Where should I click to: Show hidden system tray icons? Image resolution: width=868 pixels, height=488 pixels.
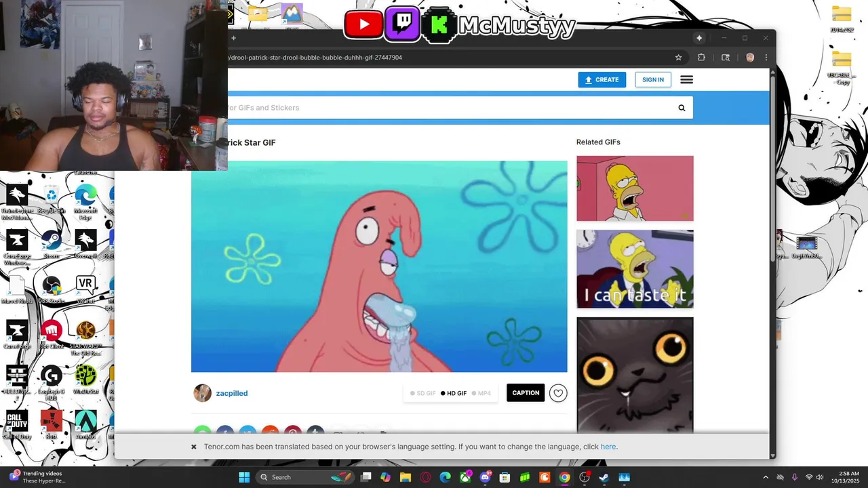[x=766, y=477]
